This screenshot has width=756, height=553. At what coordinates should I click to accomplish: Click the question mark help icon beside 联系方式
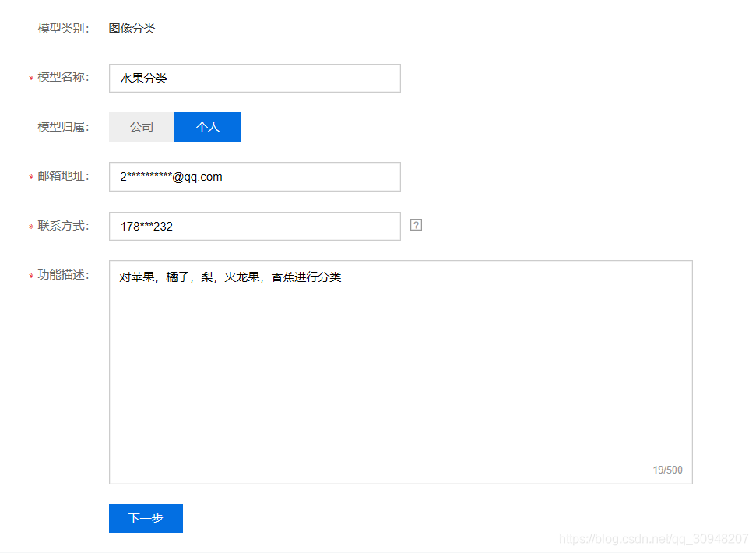(416, 224)
